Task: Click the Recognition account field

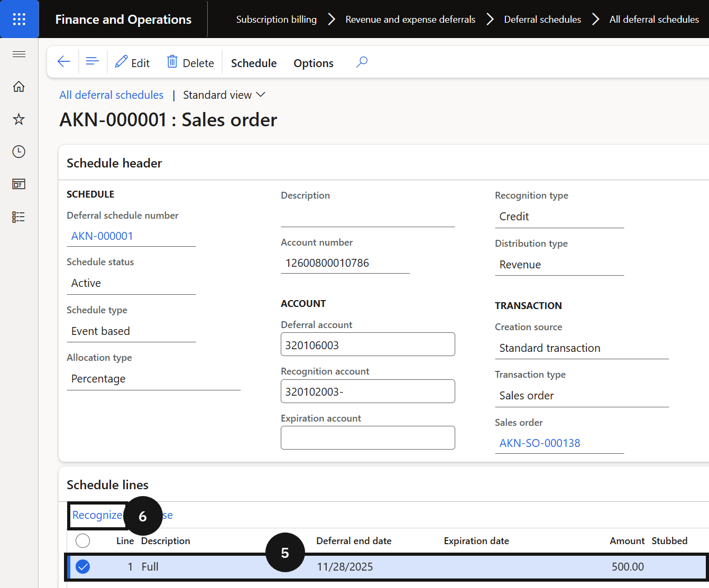Action: (x=368, y=391)
